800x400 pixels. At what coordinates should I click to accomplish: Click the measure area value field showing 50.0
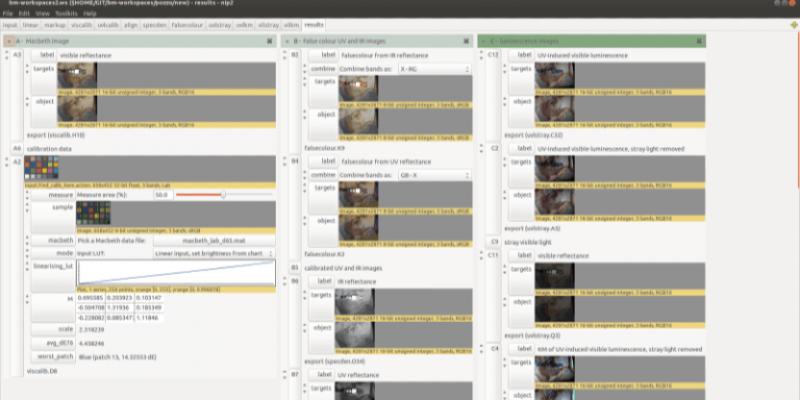pos(162,195)
